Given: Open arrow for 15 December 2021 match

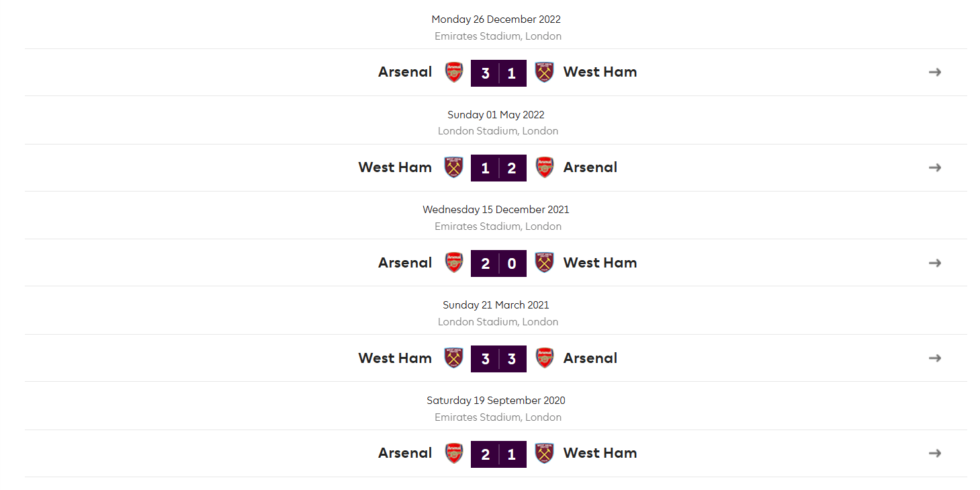Looking at the screenshot, I should (x=935, y=263).
